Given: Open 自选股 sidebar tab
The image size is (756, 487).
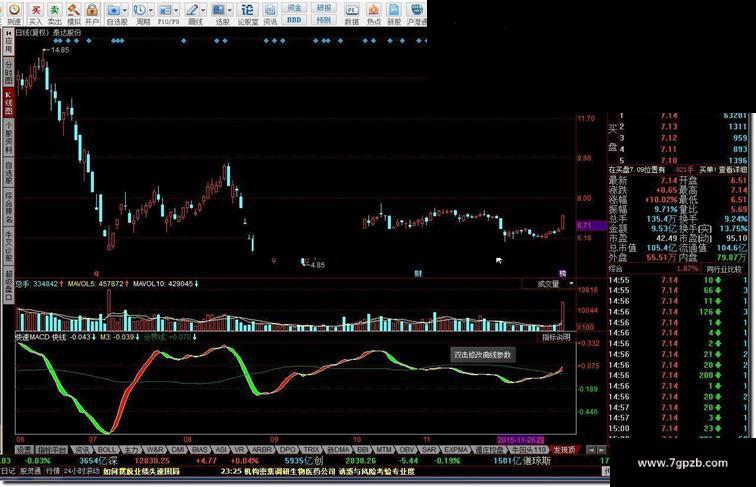Looking at the screenshot, I should click(x=9, y=173).
